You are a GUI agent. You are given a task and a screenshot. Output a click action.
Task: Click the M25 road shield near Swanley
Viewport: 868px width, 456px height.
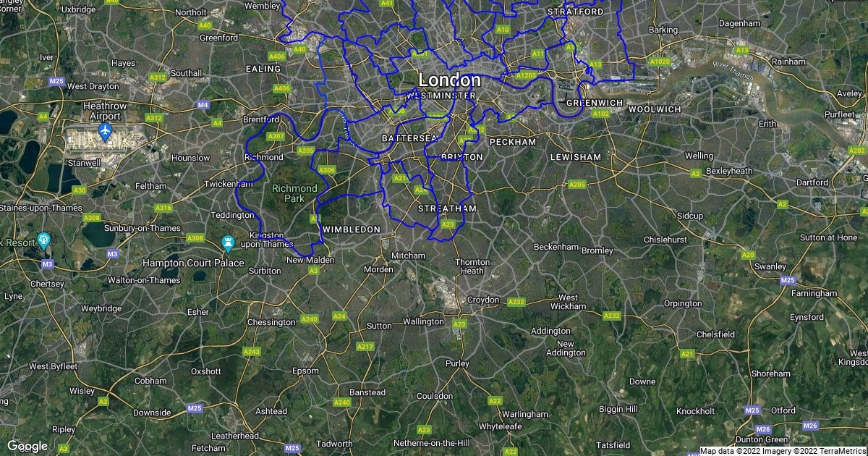[788, 279]
